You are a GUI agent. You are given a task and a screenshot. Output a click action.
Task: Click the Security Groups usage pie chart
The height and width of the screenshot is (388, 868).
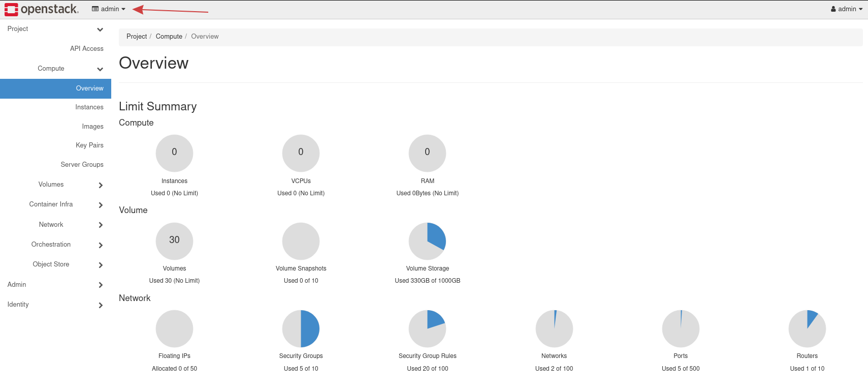[x=301, y=329]
